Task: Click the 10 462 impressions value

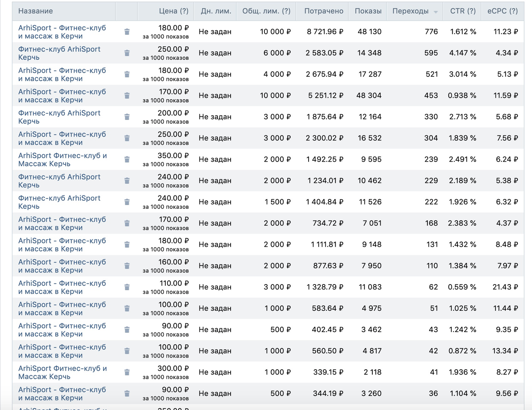Action: click(x=369, y=181)
